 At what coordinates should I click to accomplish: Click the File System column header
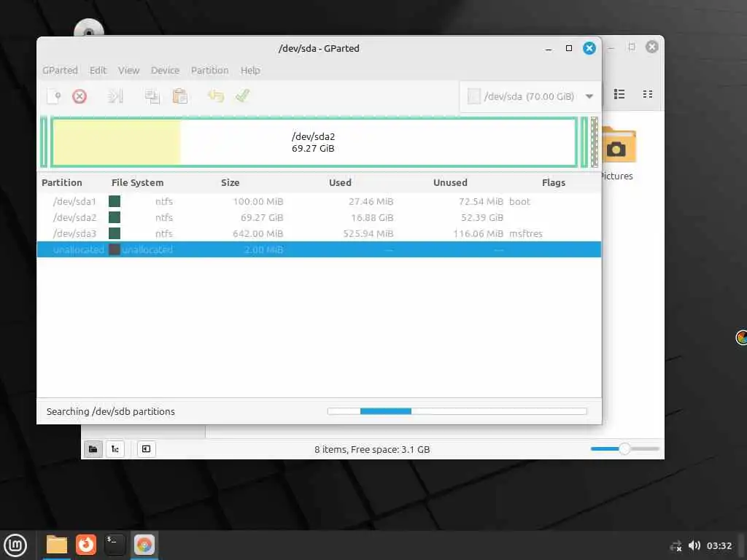[x=137, y=182]
